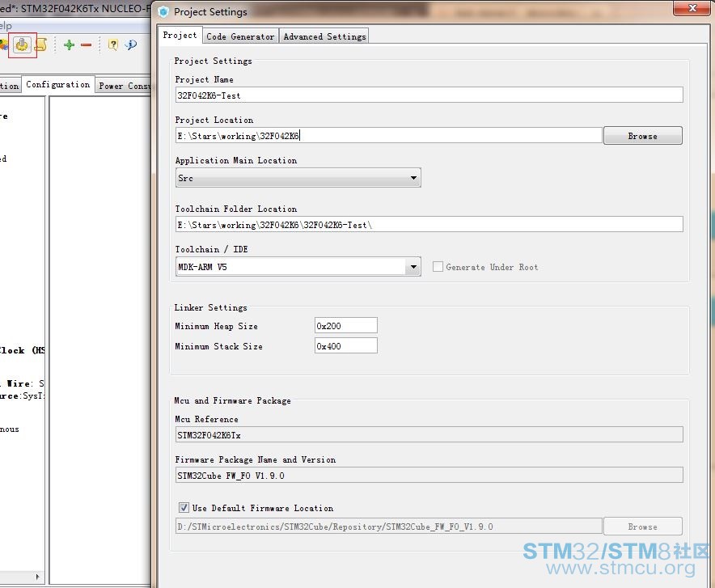Click the Project Location path field
The height and width of the screenshot is (588, 715).
click(x=388, y=136)
